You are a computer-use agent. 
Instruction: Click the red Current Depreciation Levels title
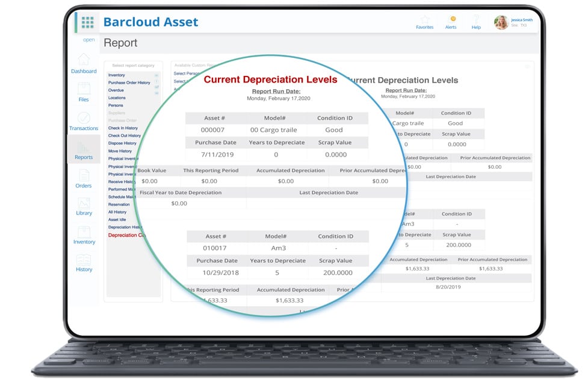270,80
